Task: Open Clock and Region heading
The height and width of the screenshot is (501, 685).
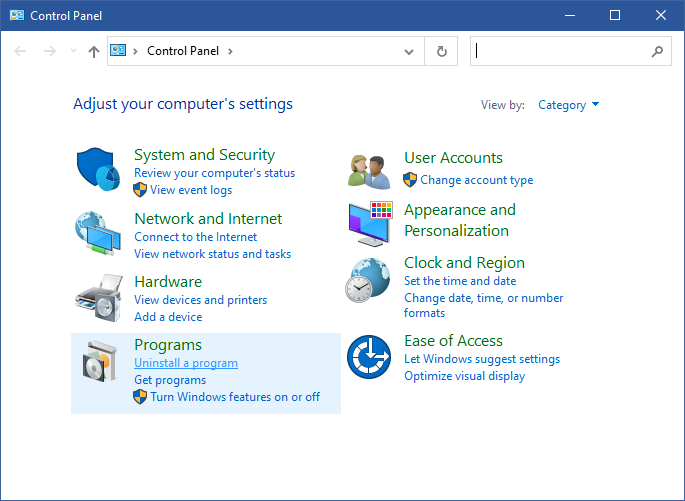Action: [464, 263]
